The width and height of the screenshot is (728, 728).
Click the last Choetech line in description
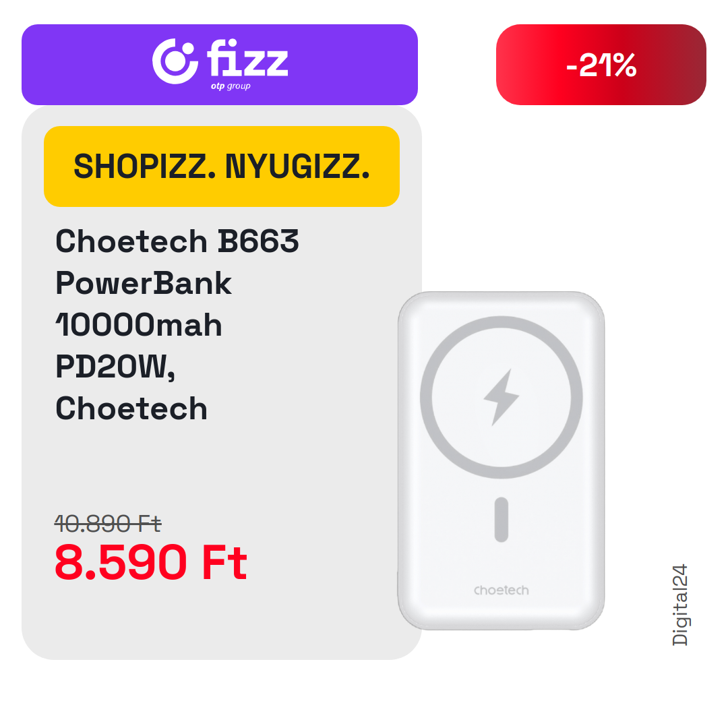(131, 408)
